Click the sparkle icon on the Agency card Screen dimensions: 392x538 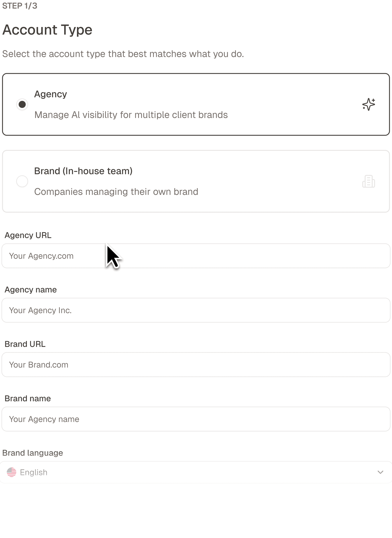(x=369, y=104)
